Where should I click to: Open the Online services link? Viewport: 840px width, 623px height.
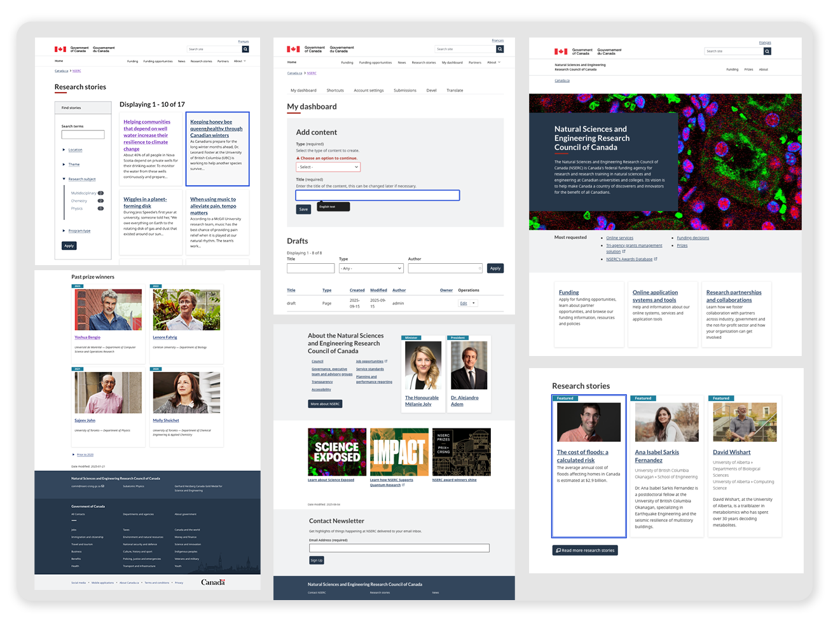(619, 238)
